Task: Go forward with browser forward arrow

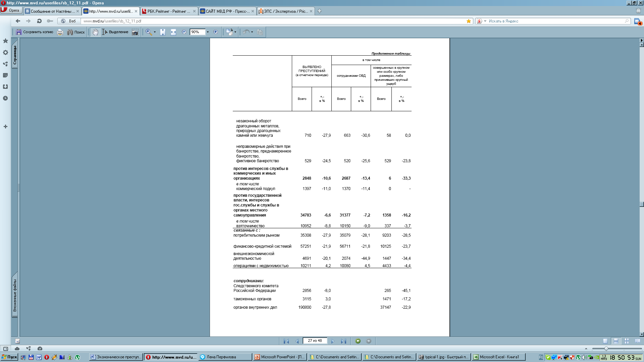Action: pyautogui.click(x=29, y=21)
